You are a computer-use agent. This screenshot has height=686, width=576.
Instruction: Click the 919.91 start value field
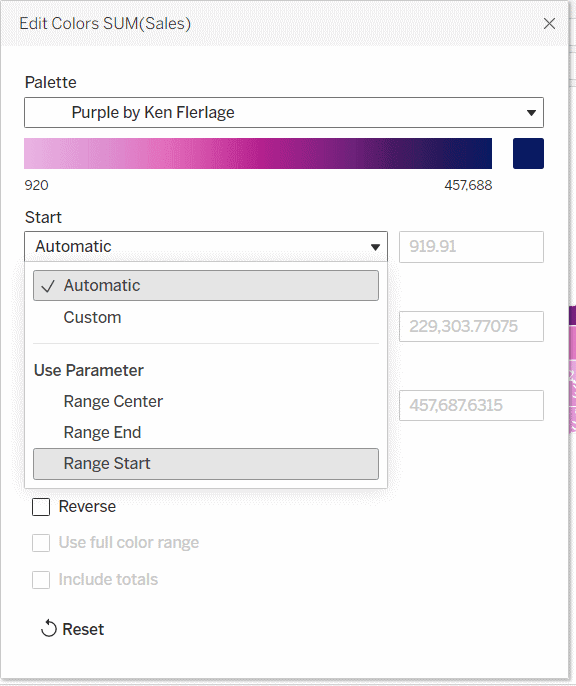click(471, 247)
